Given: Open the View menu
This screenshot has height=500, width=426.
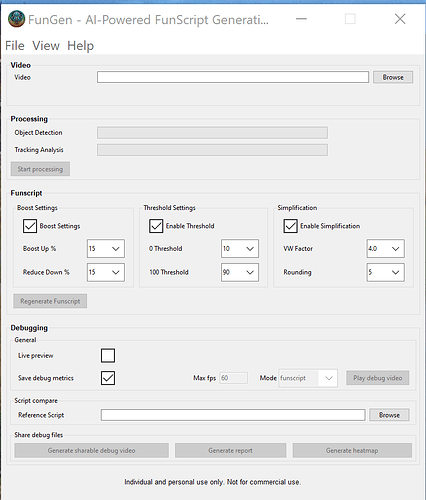Looking at the screenshot, I should (x=46, y=46).
